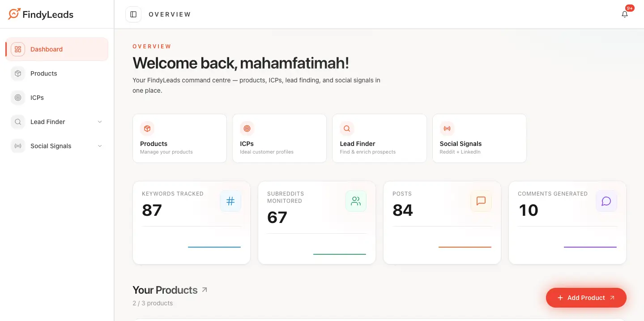
Task: Expand the Lead Finder submenu chevron
Action: 100,122
